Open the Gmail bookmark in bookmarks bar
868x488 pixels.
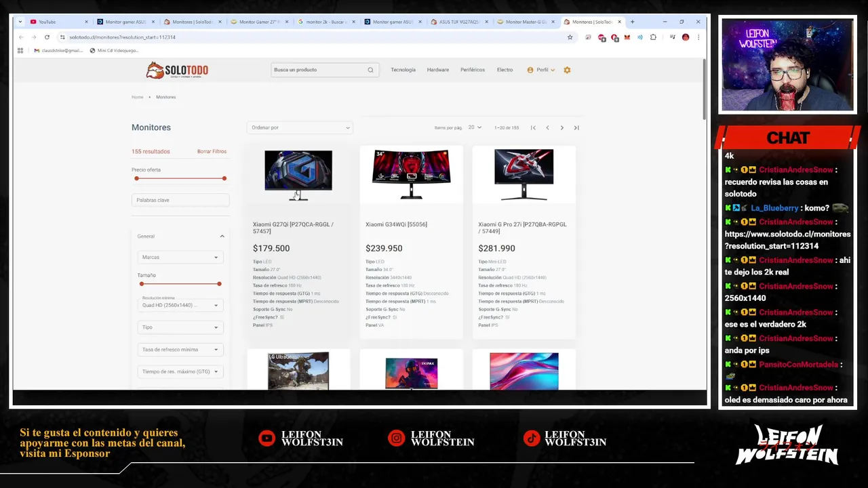pyautogui.click(x=58, y=50)
